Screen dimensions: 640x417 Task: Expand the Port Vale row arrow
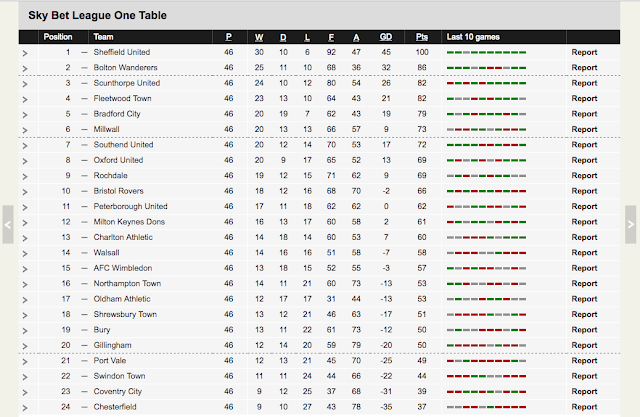click(x=25, y=362)
